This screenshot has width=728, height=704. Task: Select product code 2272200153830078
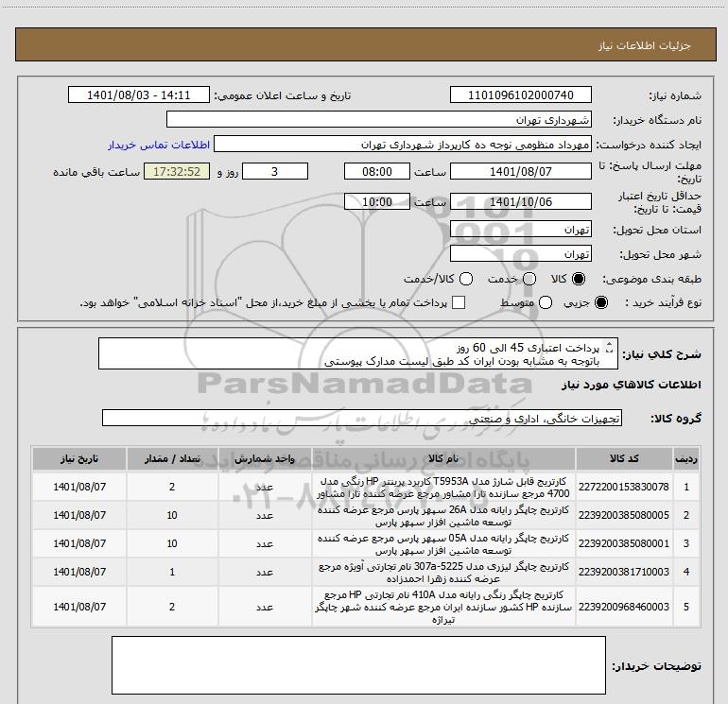click(x=624, y=487)
